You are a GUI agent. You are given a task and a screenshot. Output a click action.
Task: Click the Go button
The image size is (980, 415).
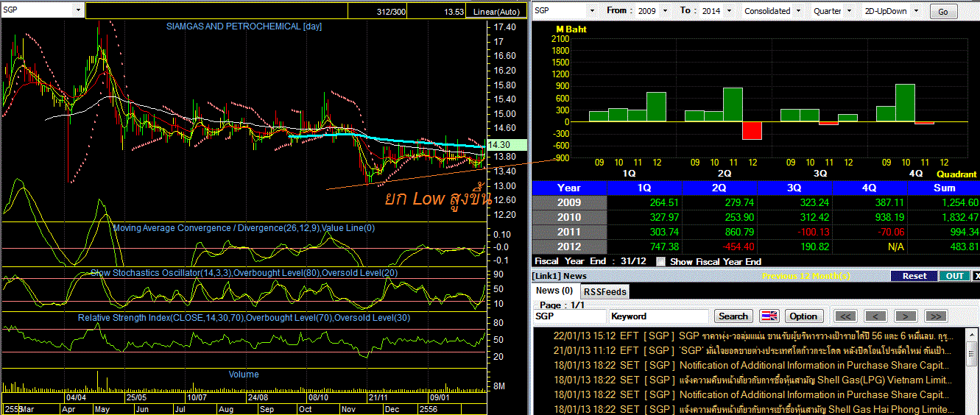tap(943, 12)
